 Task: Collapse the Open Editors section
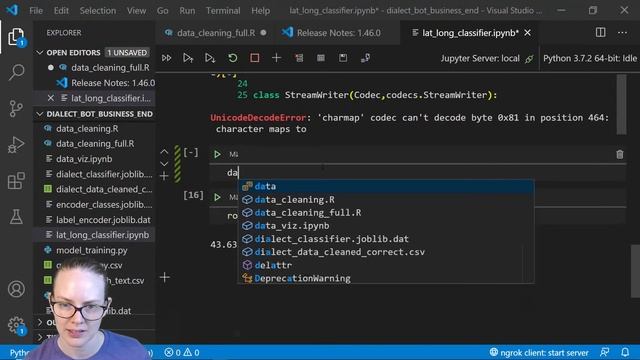[x=40, y=53]
